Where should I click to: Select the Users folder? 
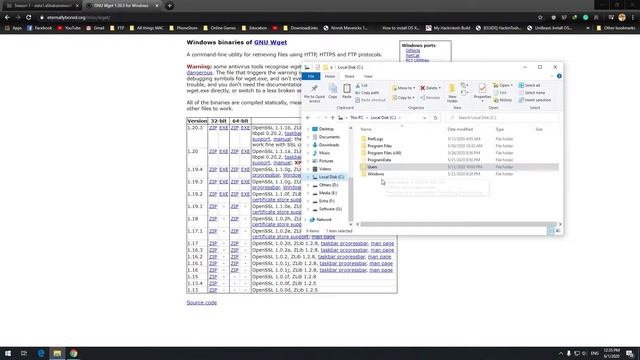tap(459, 167)
